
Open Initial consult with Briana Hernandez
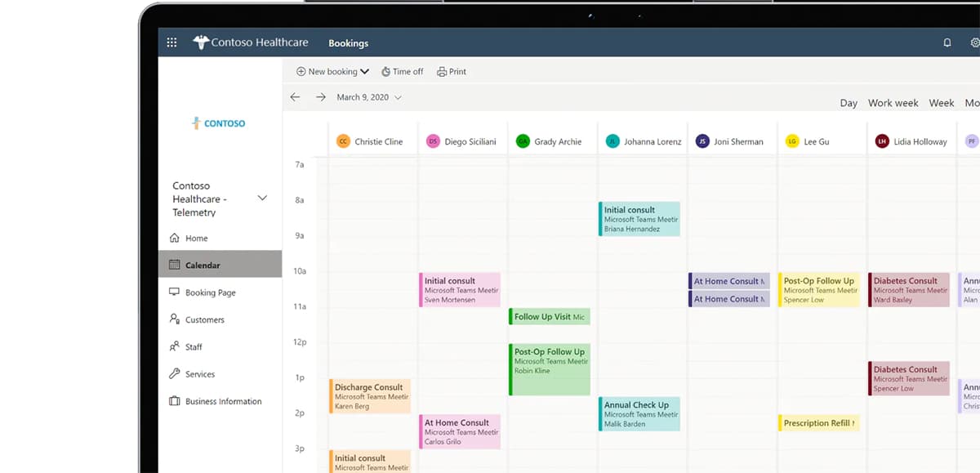[639, 219]
